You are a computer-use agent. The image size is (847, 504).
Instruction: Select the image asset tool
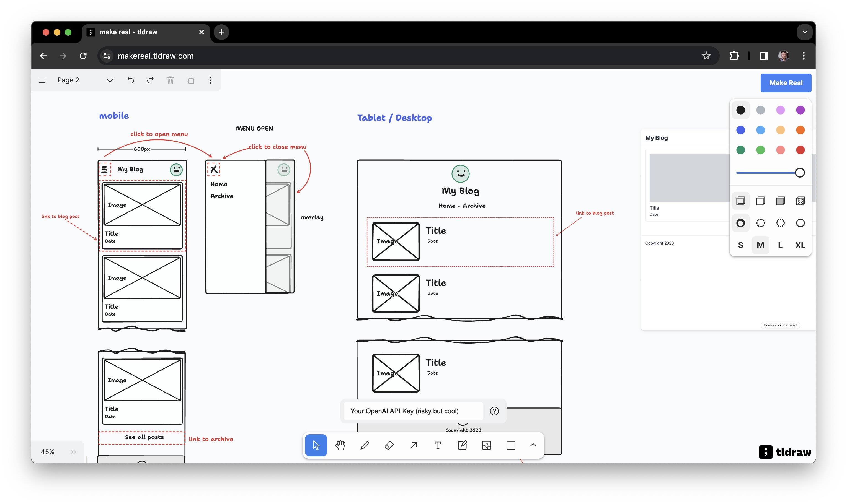pos(487,445)
